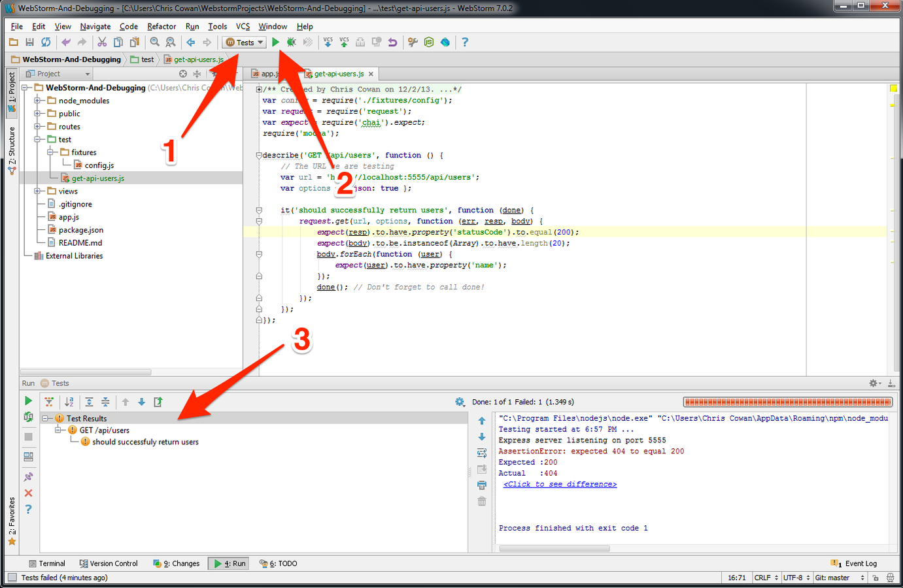Click the Node.js toolbar icon

[x=429, y=42]
